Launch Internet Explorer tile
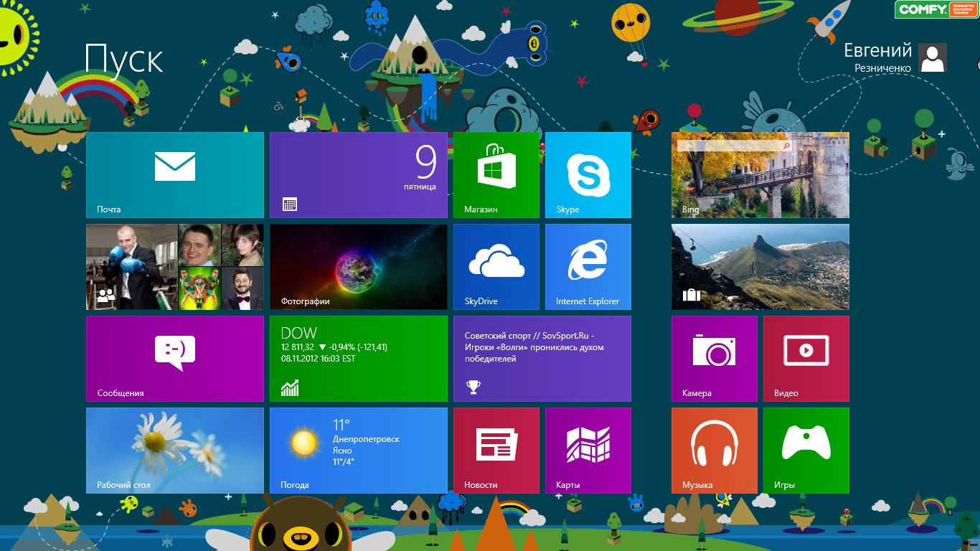Image resolution: width=980 pixels, height=551 pixels. click(x=588, y=267)
